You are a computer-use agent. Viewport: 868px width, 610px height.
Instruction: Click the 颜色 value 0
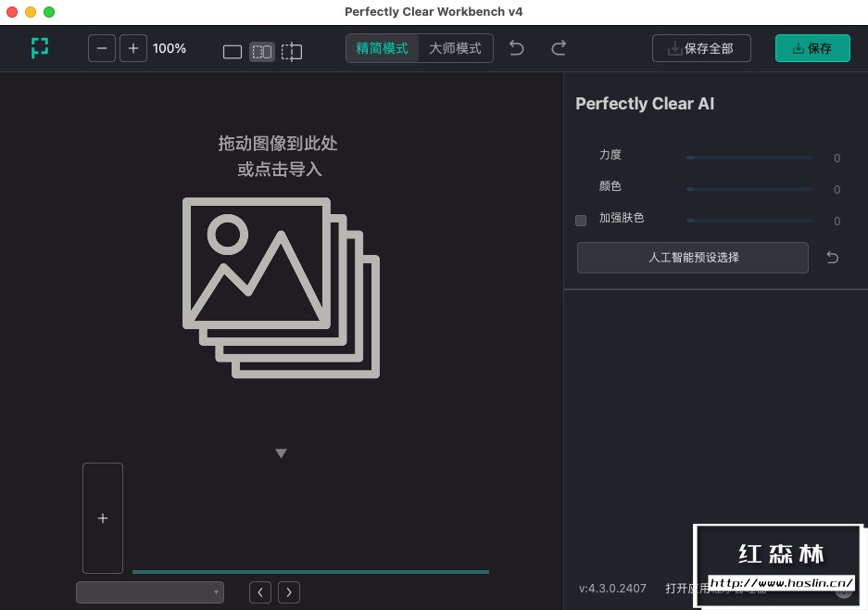837,190
